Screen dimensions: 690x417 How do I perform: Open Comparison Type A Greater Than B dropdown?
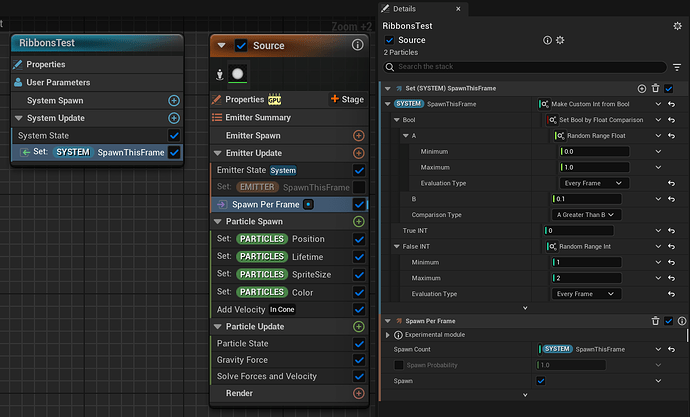point(586,215)
